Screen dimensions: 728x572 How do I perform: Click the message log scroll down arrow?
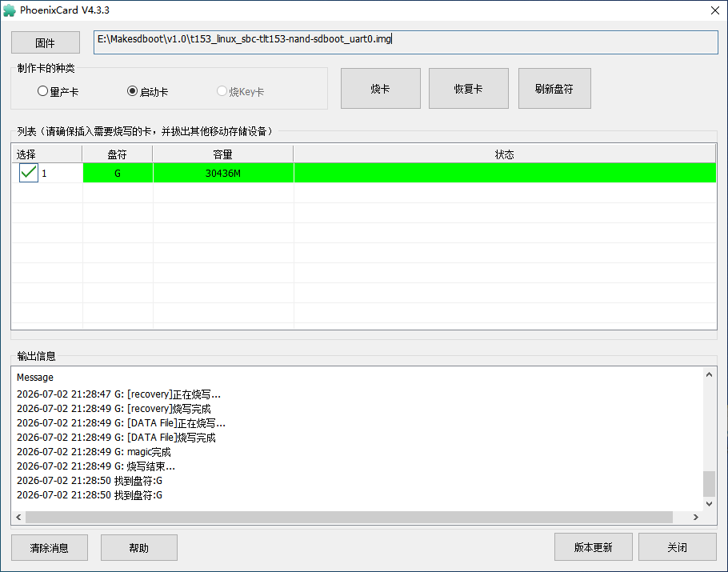point(709,504)
